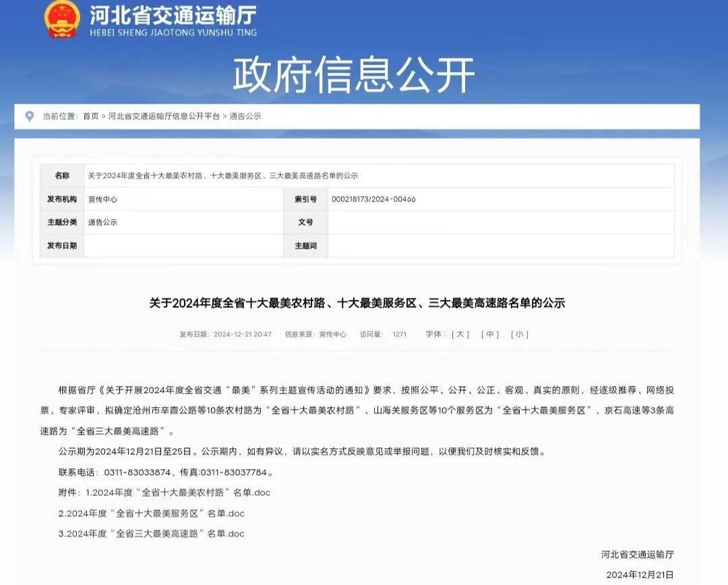Click the location pin icon in breadcrumb
The image size is (728, 585).
[x=29, y=116]
